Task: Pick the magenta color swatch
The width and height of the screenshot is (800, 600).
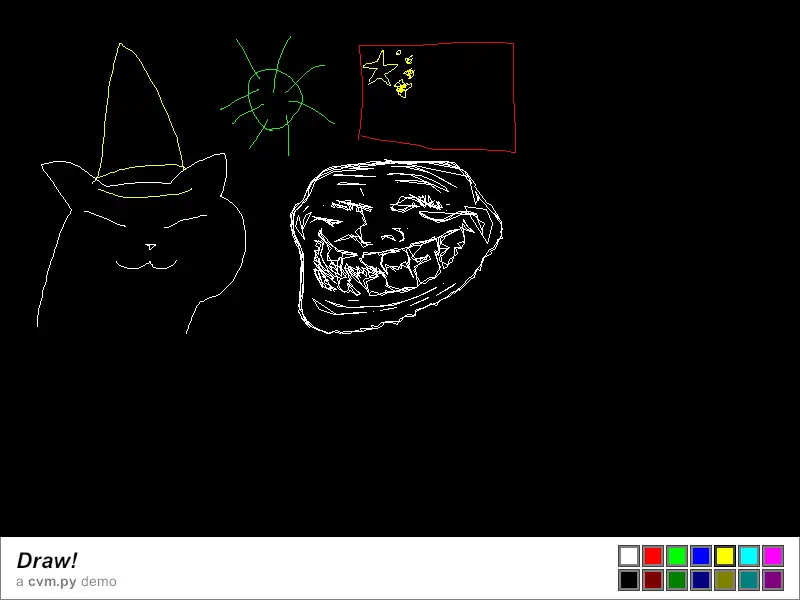Action: (773, 556)
